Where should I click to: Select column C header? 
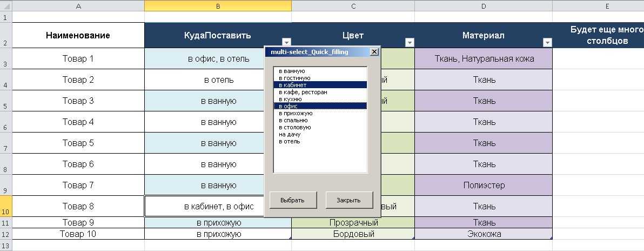[353, 6]
